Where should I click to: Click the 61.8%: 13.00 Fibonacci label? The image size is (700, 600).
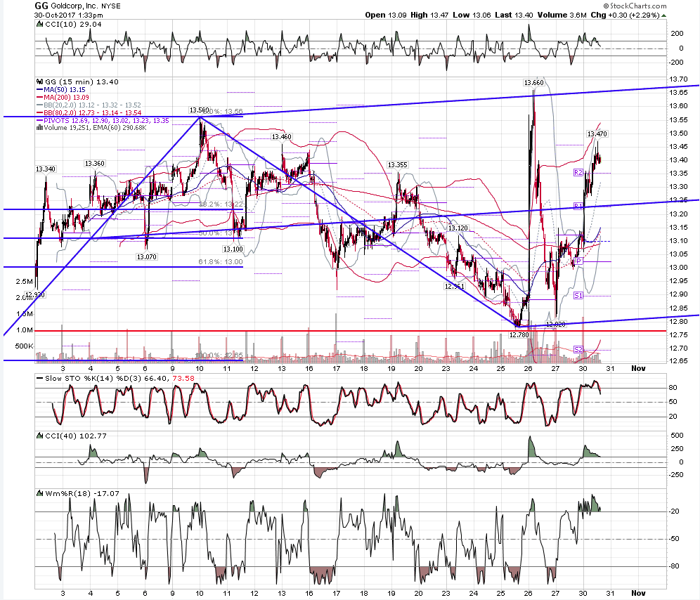click(221, 262)
